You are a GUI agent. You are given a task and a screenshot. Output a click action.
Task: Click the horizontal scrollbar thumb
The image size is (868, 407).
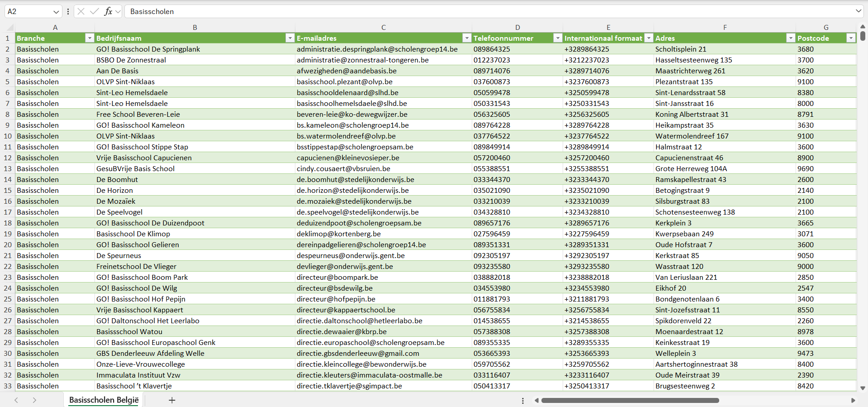(630, 401)
